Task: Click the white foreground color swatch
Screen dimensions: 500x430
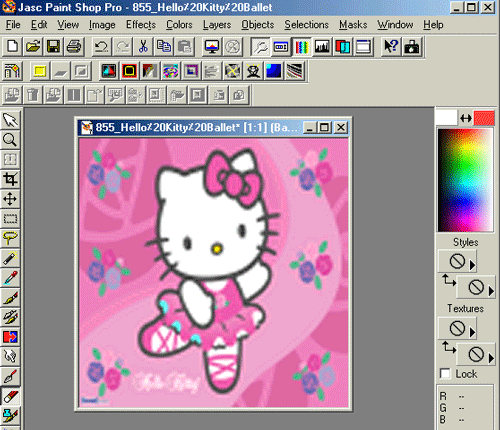Action: 446,118
